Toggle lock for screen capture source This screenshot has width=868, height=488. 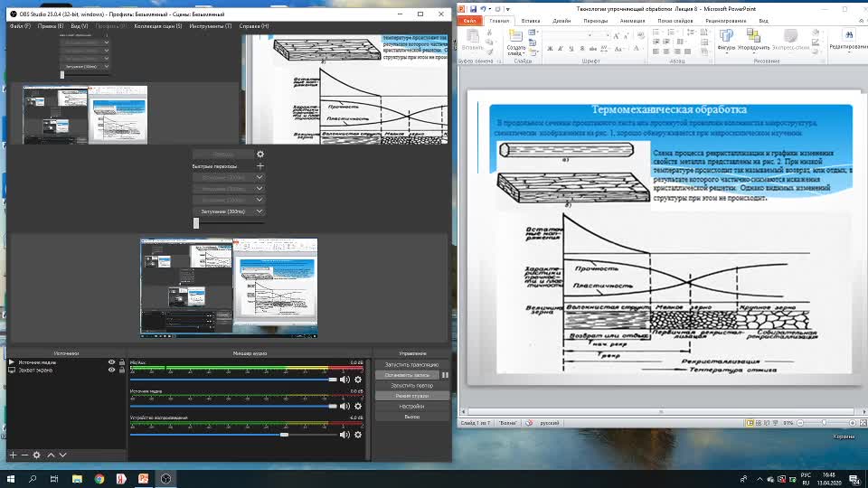(122, 371)
